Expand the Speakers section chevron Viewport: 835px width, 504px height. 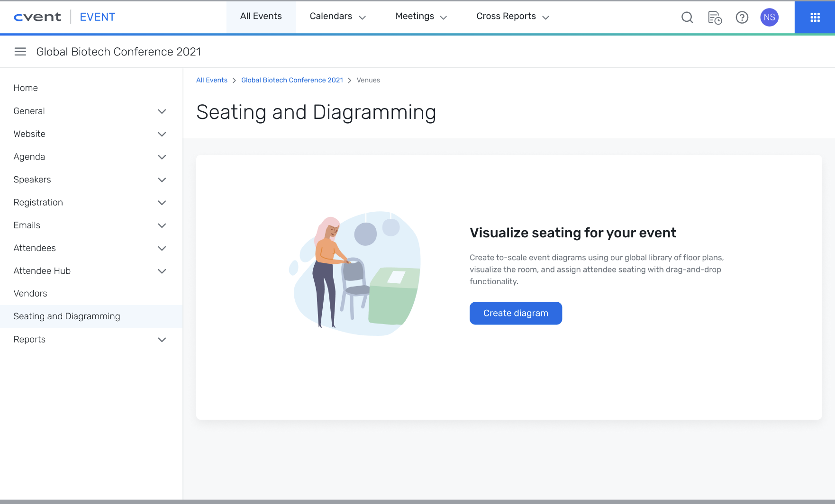point(162,180)
